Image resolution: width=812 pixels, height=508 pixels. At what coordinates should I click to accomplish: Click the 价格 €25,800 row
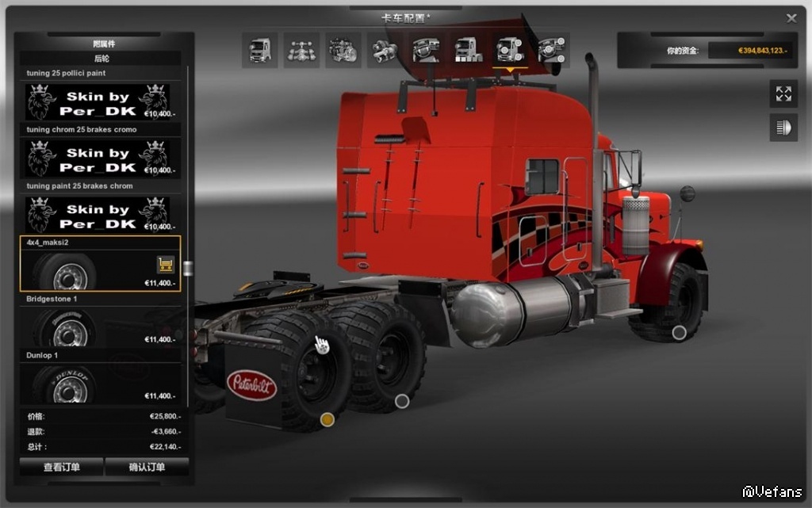pyautogui.click(x=104, y=416)
